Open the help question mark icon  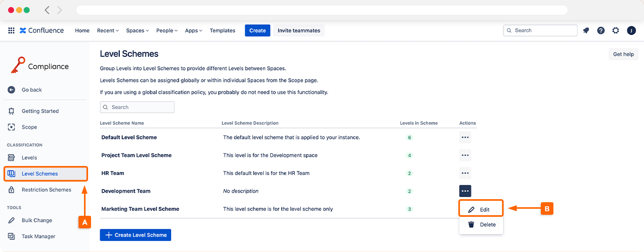tap(601, 31)
